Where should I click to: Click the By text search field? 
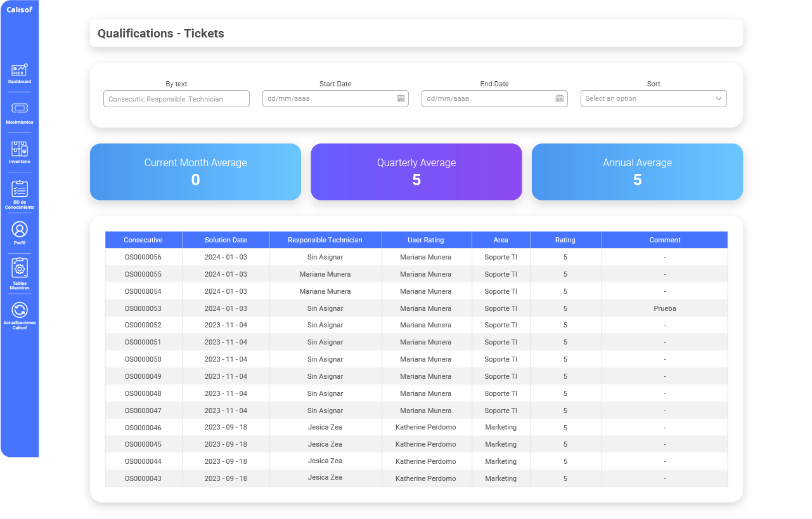coord(176,99)
